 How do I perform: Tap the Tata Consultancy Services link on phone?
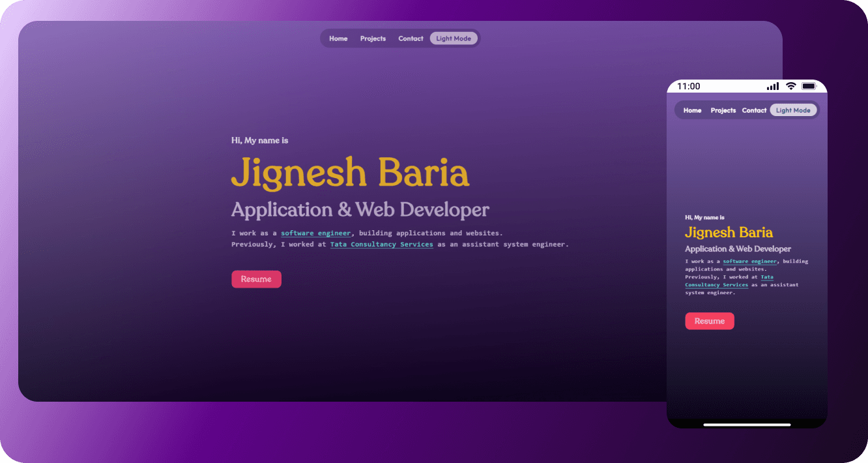click(x=716, y=285)
